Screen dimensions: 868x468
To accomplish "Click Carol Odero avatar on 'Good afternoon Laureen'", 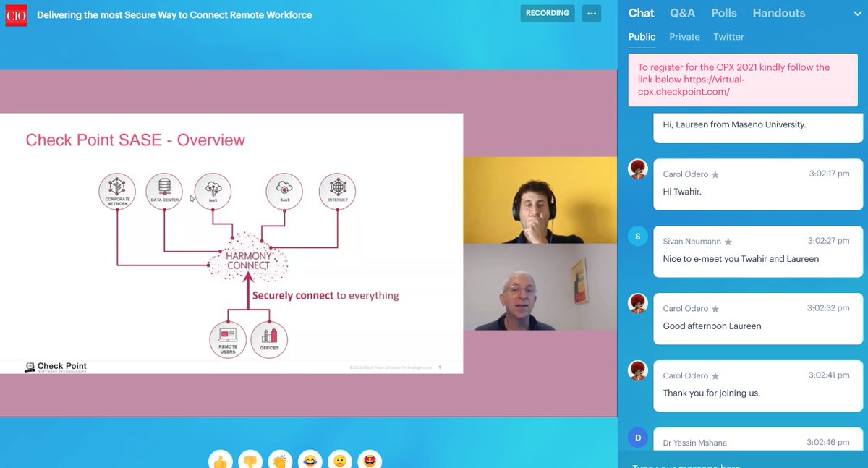I will pyautogui.click(x=637, y=303).
